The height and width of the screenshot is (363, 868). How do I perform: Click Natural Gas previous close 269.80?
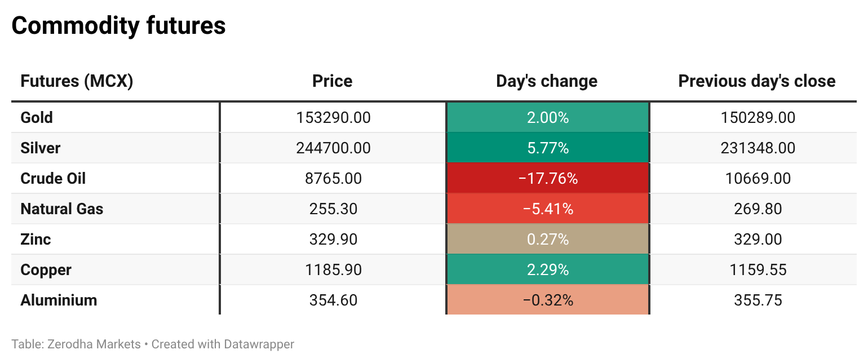click(758, 209)
